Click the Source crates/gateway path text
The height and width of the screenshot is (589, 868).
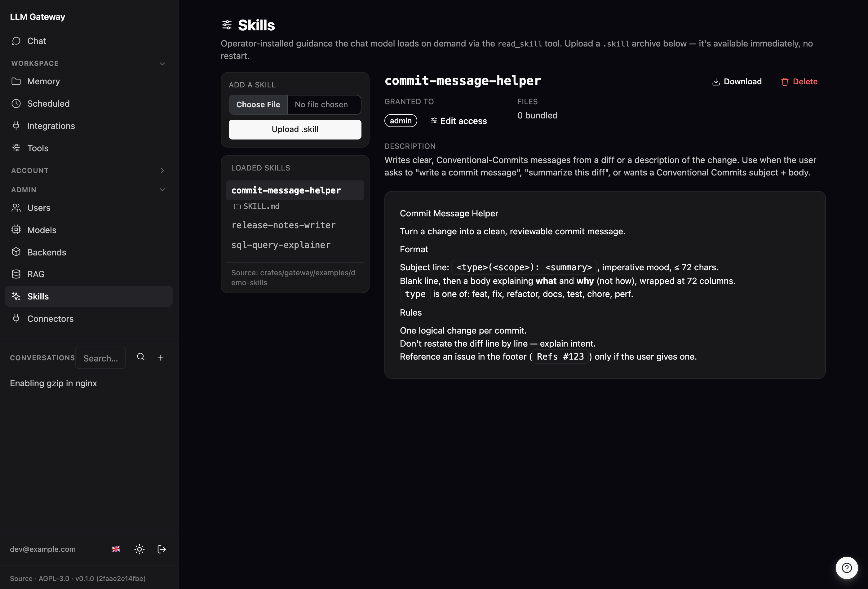pyautogui.click(x=293, y=278)
